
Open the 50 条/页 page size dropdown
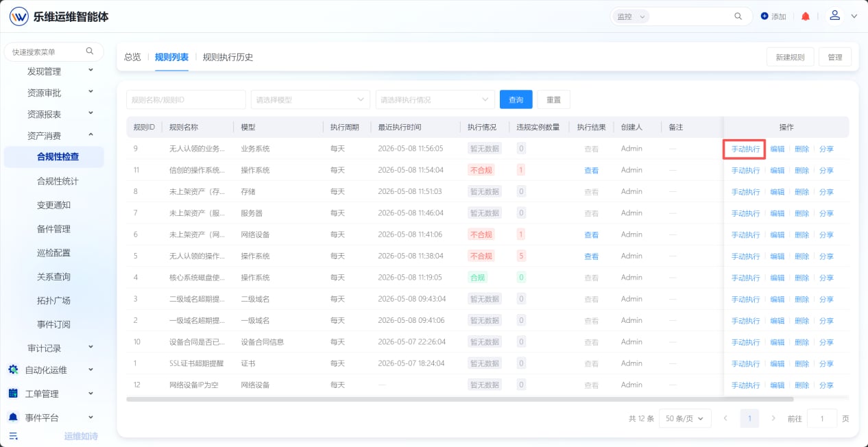click(685, 418)
